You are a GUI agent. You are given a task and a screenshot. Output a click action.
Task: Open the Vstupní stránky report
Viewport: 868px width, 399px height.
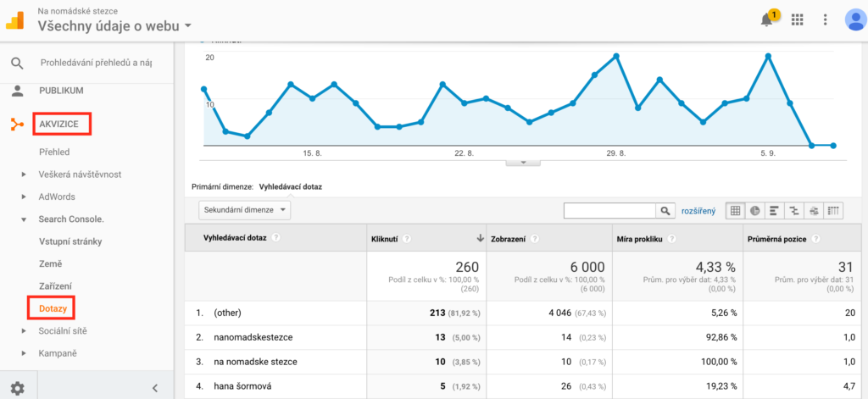click(70, 241)
